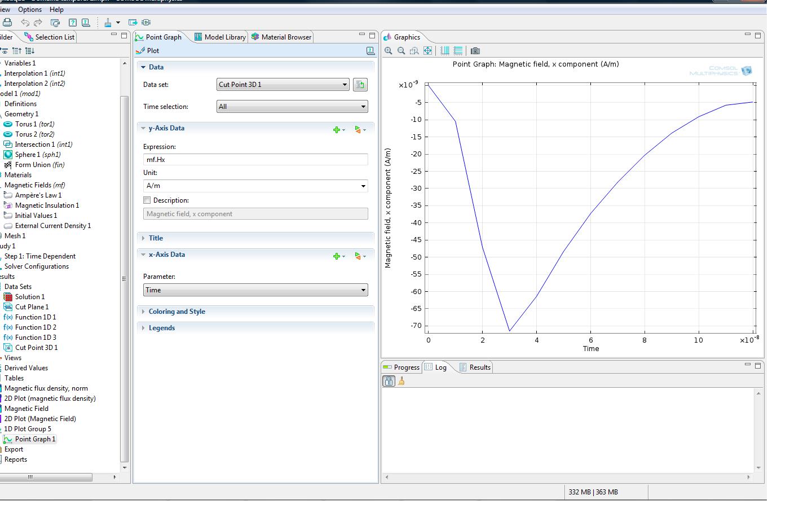Click the Zoom In icon in Graphics toolbar
This screenshot has height=508, width=812.
tap(389, 51)
